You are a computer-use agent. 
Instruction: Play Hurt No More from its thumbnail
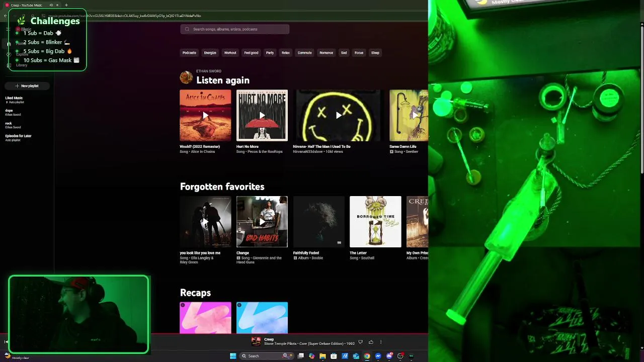(x=262, y=116)
